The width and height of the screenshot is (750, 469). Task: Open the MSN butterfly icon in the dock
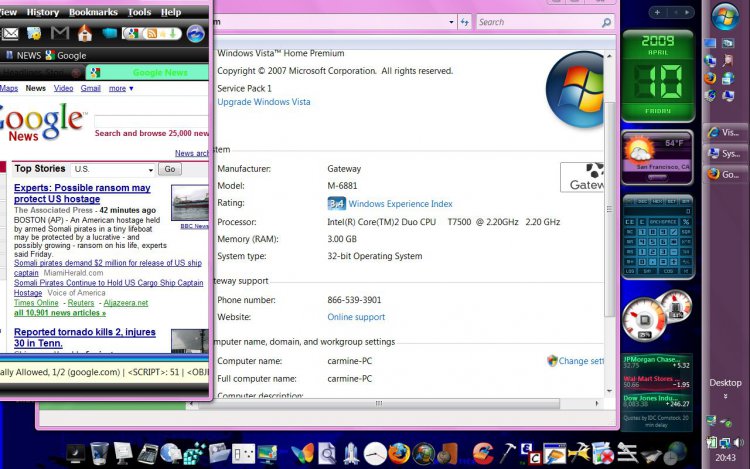pyautogui.click(x=302, y=454)
